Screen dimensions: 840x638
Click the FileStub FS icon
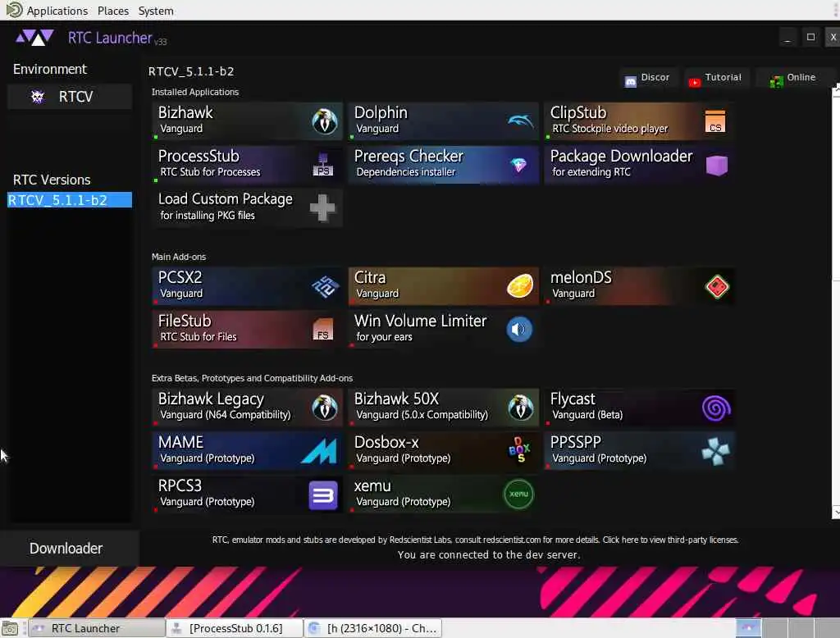click(322, 330)
